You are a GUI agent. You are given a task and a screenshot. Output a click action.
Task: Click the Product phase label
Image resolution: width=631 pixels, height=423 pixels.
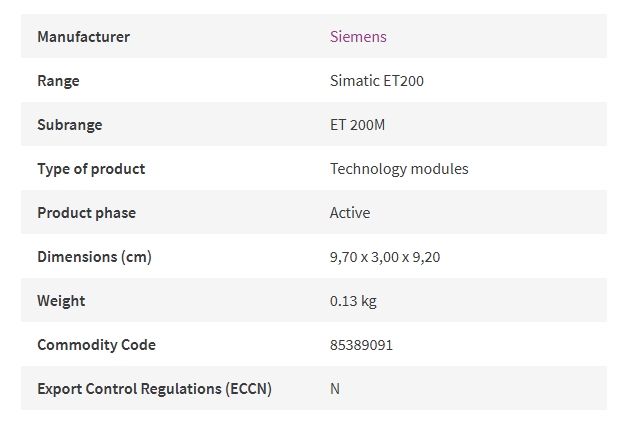coord(87,213)
